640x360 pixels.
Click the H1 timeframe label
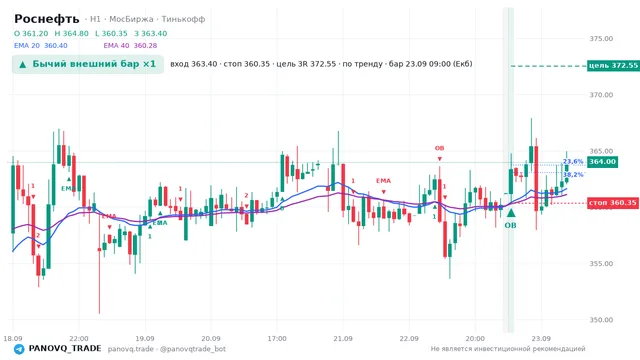[x=95, y=19]
